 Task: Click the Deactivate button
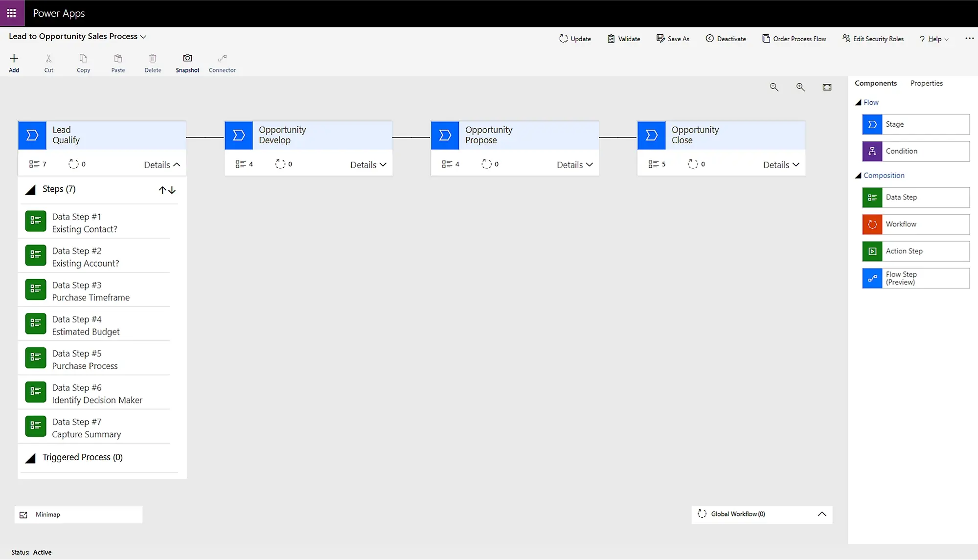pyautogui.click(x=726, y=39)
